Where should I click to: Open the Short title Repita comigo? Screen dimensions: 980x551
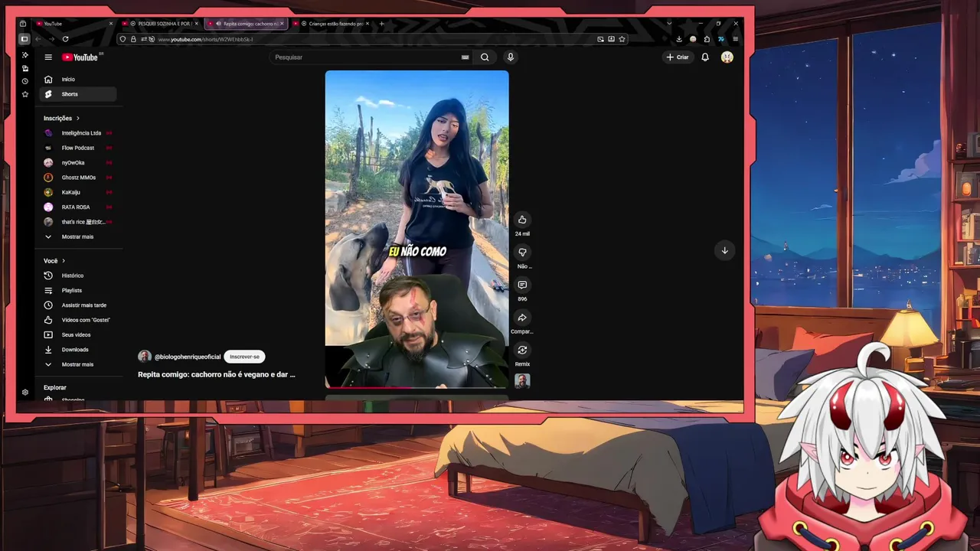point(217,375)
